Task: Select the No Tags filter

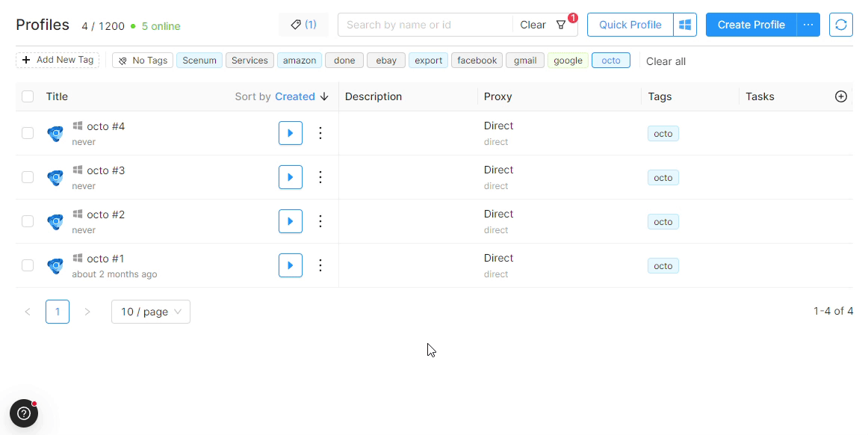Action: pos(143,61)
